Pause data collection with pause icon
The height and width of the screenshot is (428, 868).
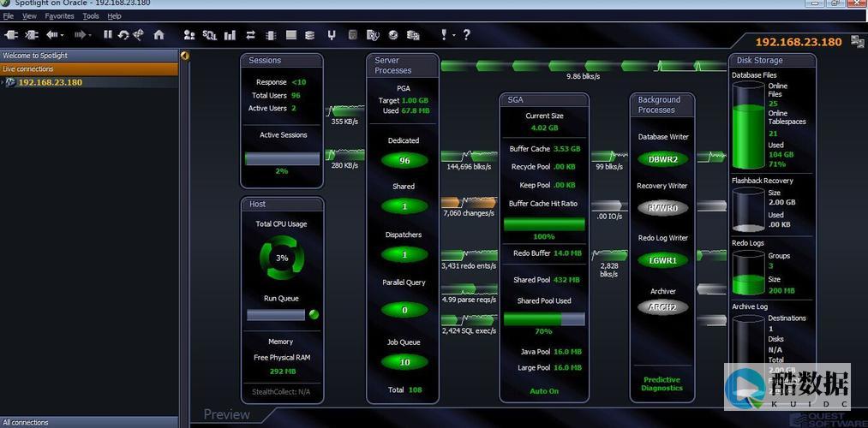107,35
